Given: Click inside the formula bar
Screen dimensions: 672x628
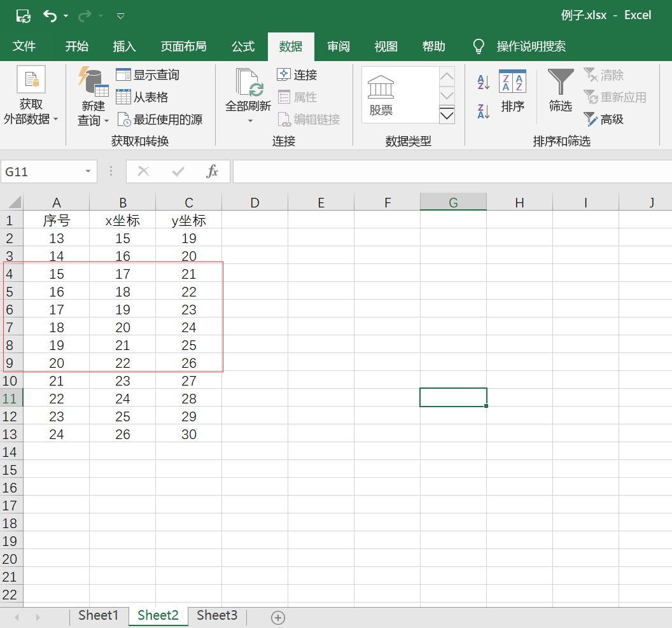Looking at the screenshot, I should click(x=382, y=171).
